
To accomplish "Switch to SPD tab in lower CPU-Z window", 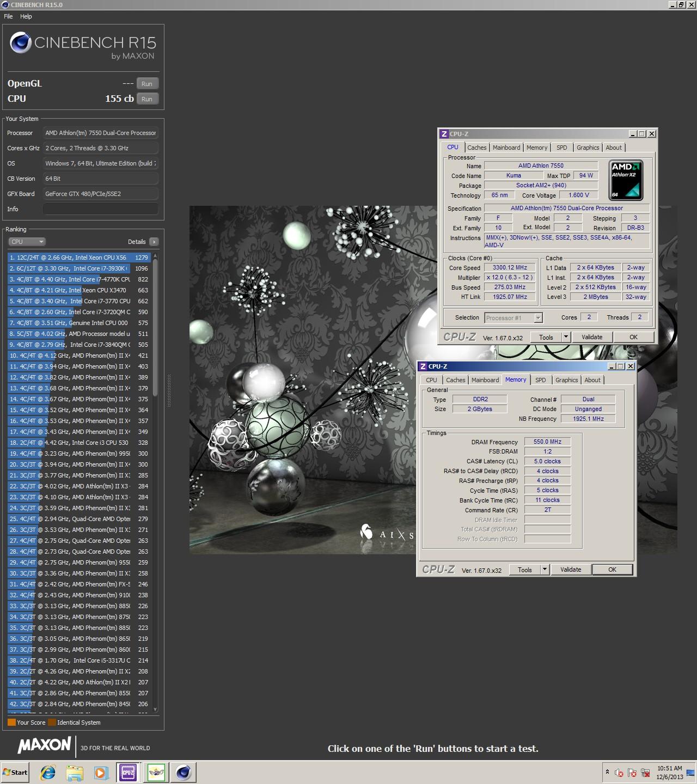I will [540, 380].
